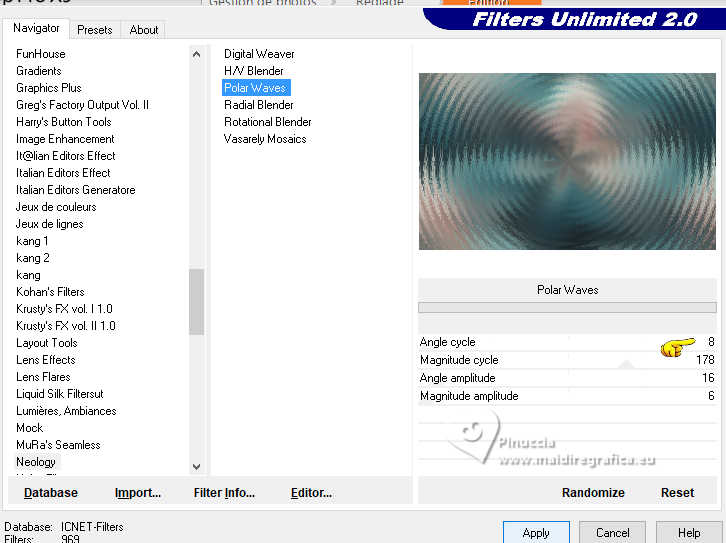Select Italian Editors Generatore category
The width and height of the screenshot is (726, 543).
click(76, 190)
